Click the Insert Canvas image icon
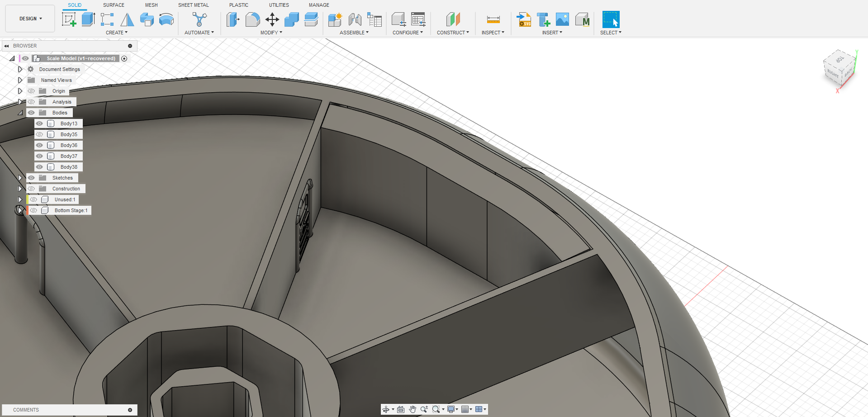 562,19
